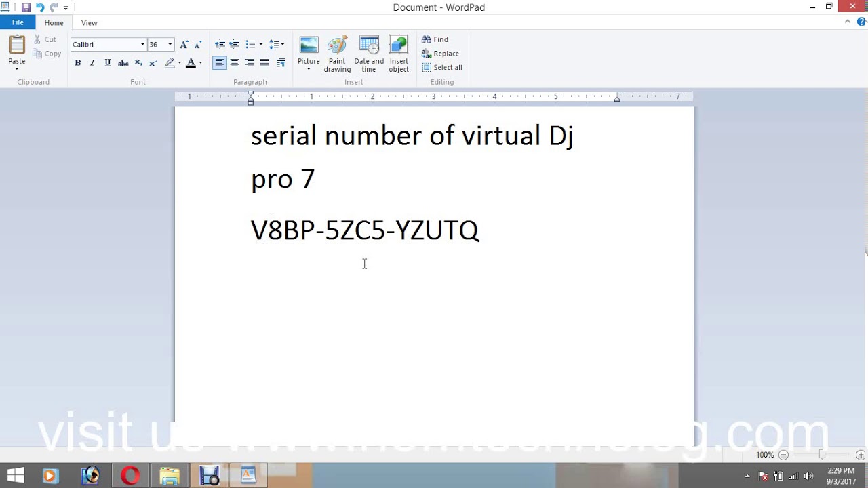Open Find in Editing group
Viewport: 868px width, 488px height.
click(x=435, y=39)
